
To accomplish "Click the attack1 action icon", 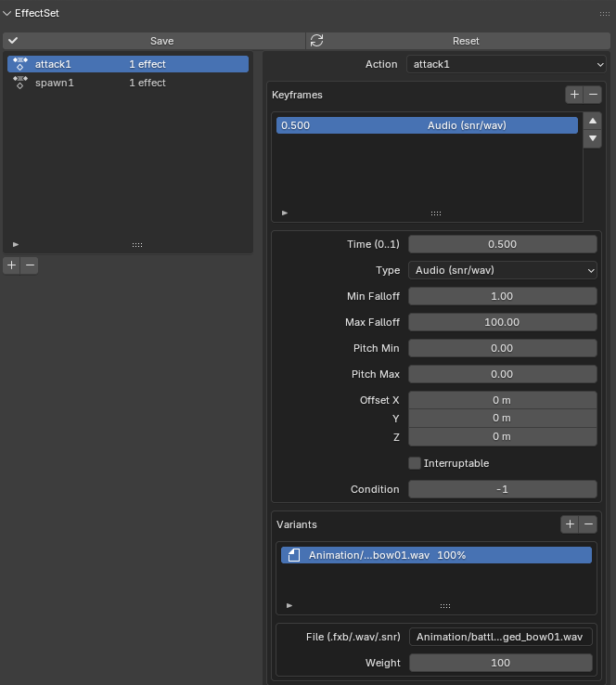I will (20, 64).
